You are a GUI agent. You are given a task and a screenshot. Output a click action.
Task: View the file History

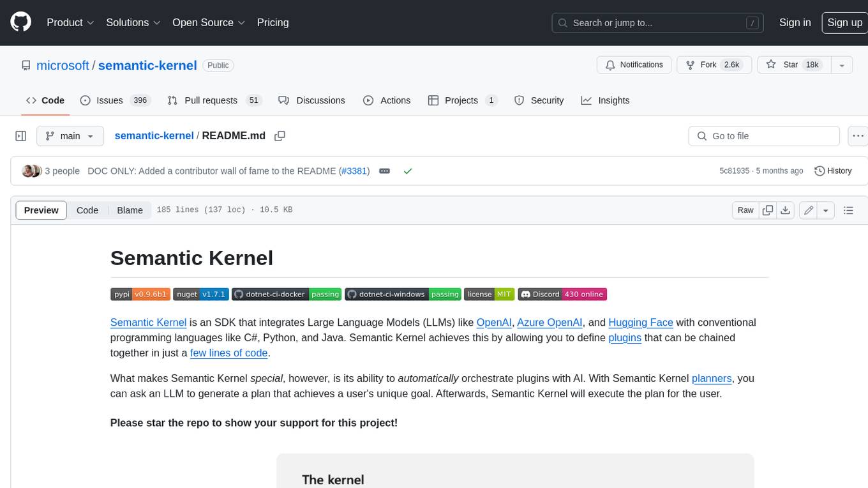(x=834, y=171)
